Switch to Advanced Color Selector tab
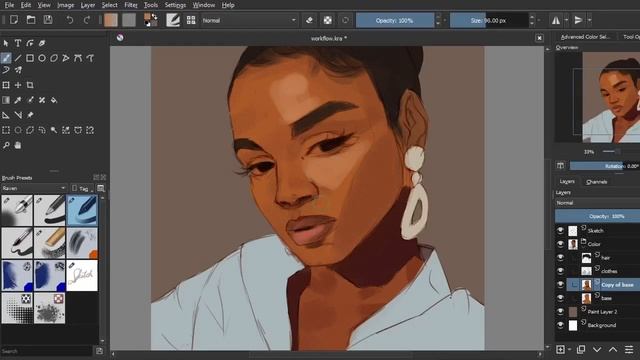 (585, 37)
